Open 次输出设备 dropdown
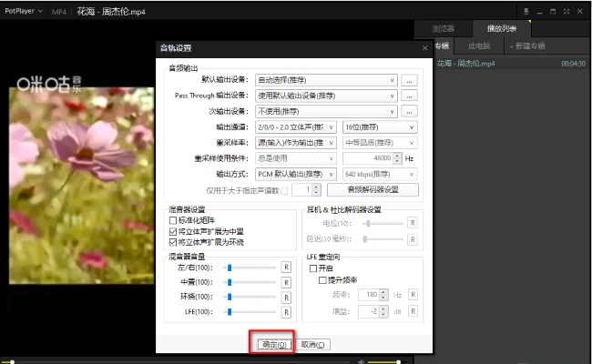592x364 pixels. 326,112
